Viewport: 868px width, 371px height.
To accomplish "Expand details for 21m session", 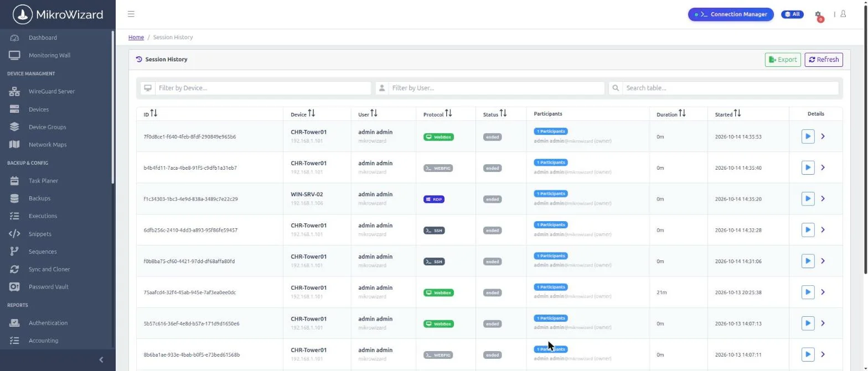I will point(823,292).
